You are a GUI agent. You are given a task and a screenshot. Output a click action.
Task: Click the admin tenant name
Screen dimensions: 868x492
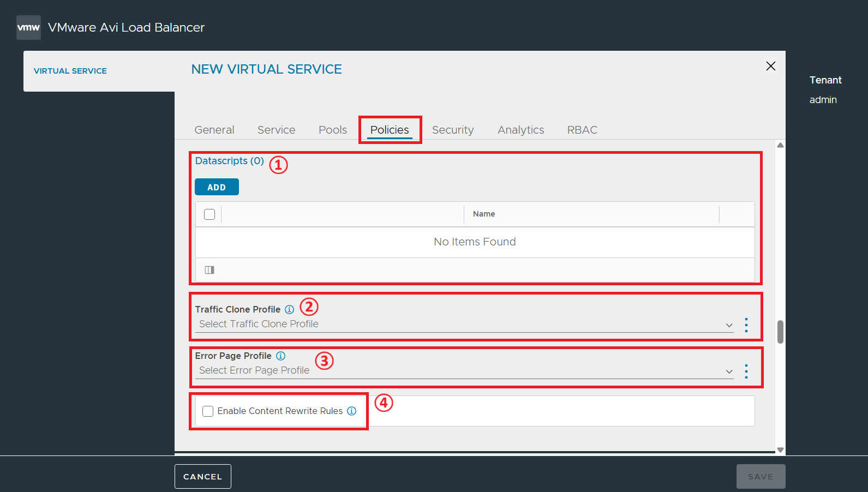tap(823, 100)
